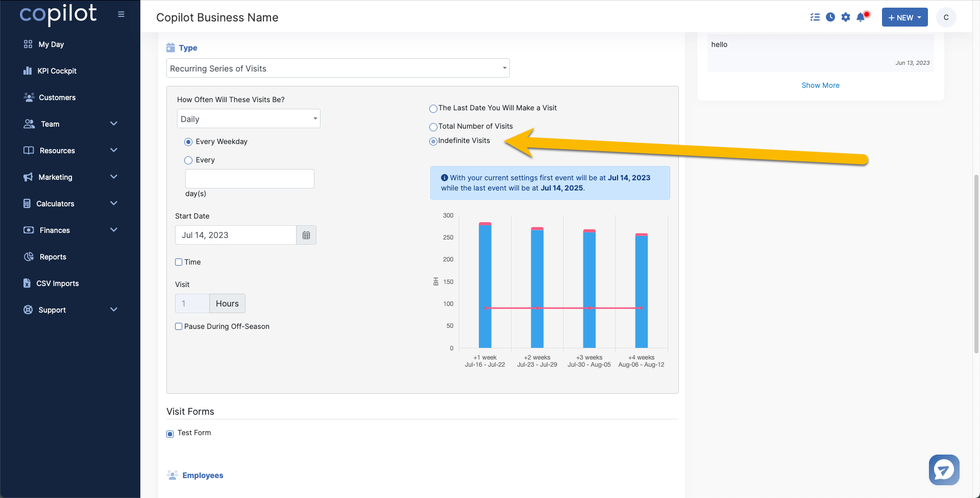Select Total Number of Visits radio
Image resolution: width=980 pixels, height=498 pixels.
433,127
